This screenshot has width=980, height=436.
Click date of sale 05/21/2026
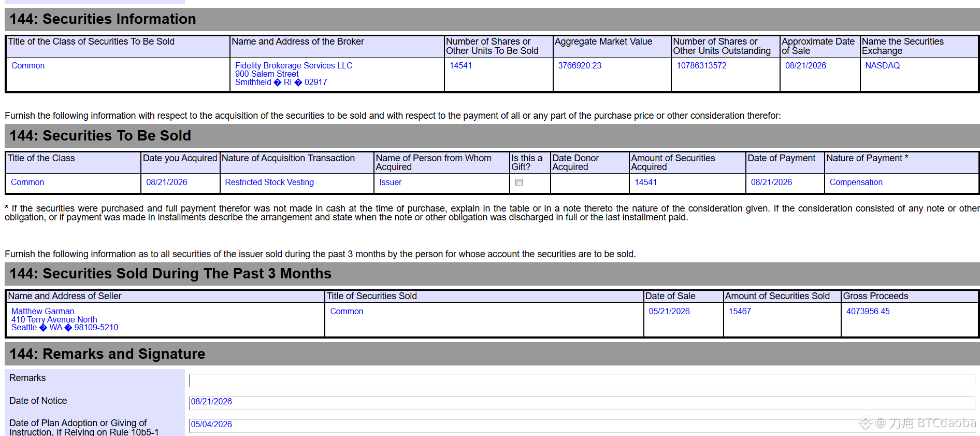[x=669, y=311]
